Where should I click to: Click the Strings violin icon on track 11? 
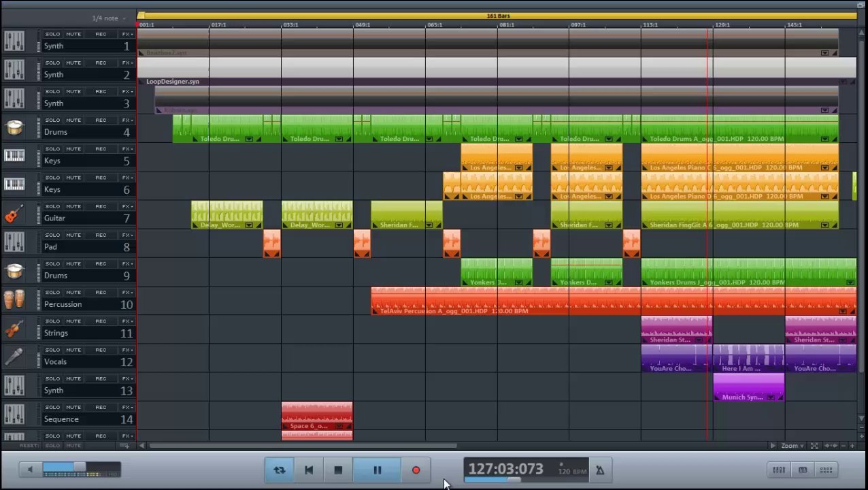click(x=14, y=329)
